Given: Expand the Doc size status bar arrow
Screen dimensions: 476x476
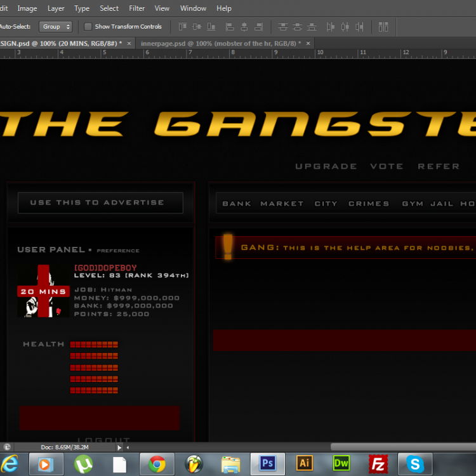Looking at the screenshot, I should [x=120, y=447].
